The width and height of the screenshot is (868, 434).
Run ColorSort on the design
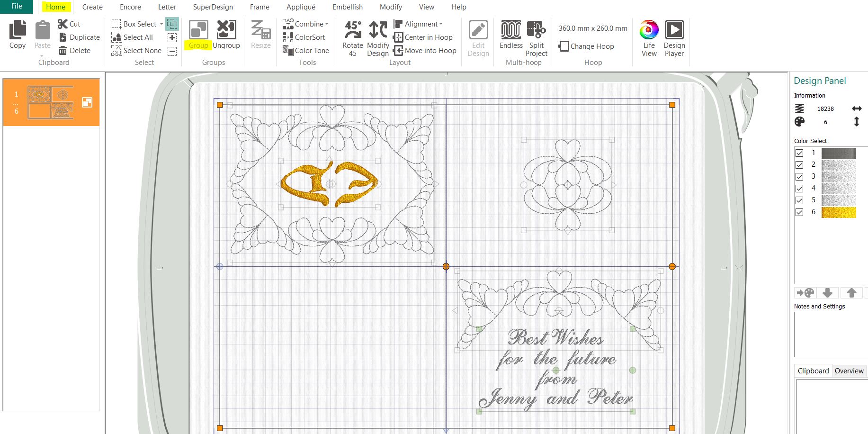pos(304,37)
